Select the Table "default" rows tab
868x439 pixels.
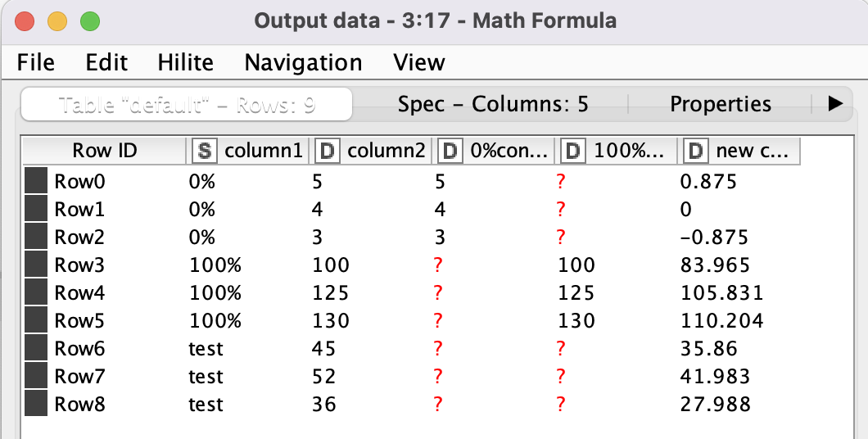[x=187, y=104]
